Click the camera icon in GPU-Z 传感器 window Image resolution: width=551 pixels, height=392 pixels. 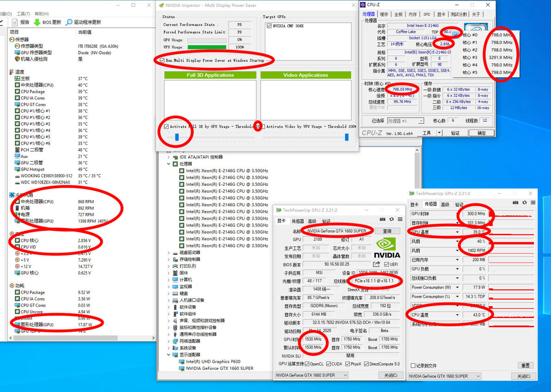515,203
